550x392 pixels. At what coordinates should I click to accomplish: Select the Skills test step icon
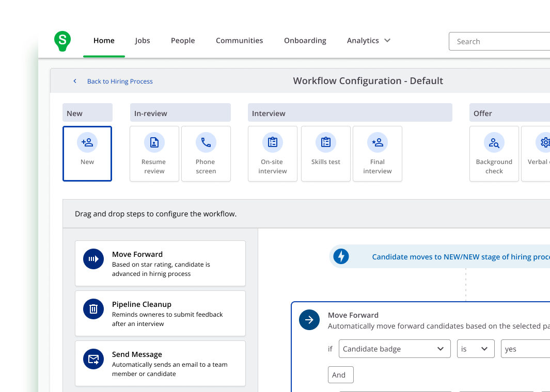325,142
